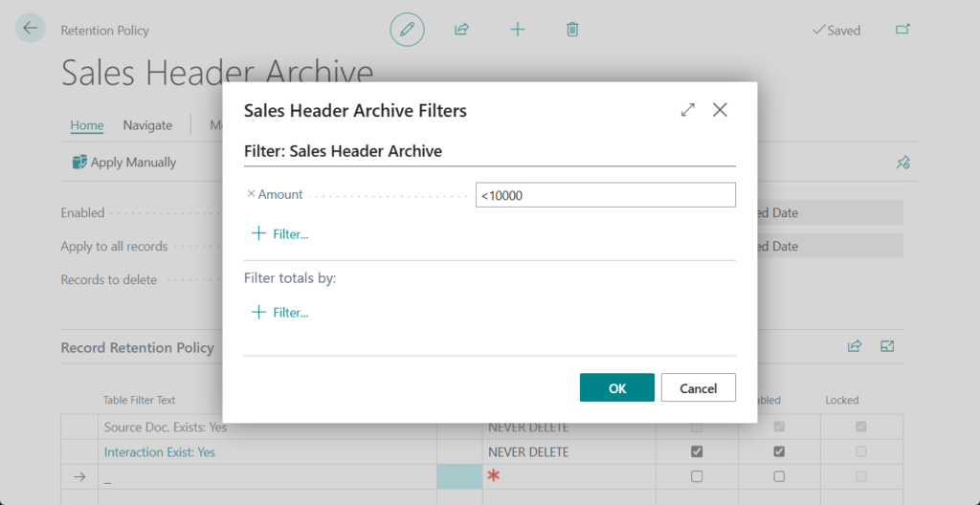980x505 pixels.
Task: Click the plus new record icon
Action: pyautogui.click(x=518, y=30)
